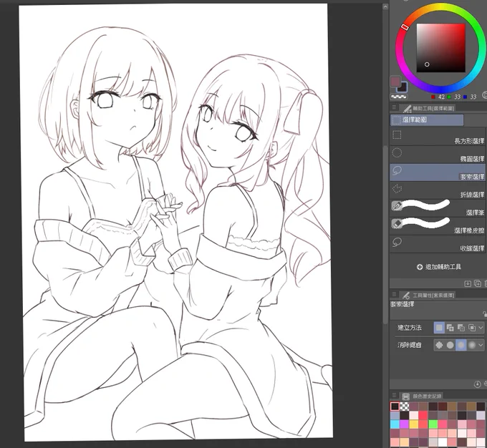Pick the blue-gray swatch in color history
The height and width of the screenshot is (448, 487).
(x=395, y=415)
